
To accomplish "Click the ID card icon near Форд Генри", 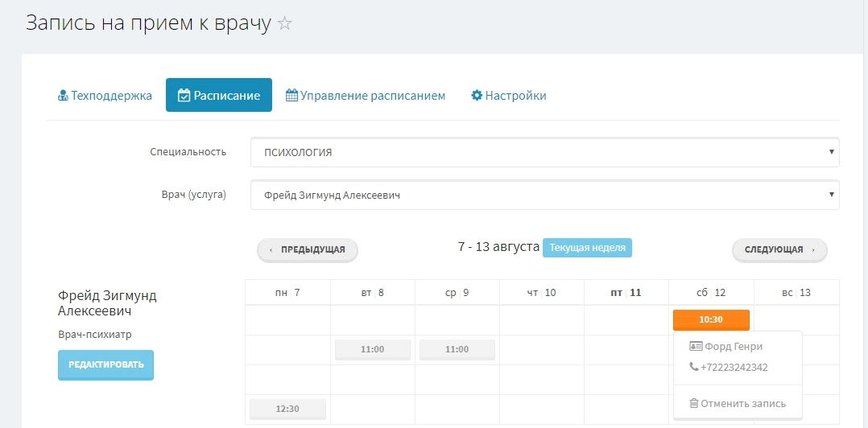I will point(696,347).
